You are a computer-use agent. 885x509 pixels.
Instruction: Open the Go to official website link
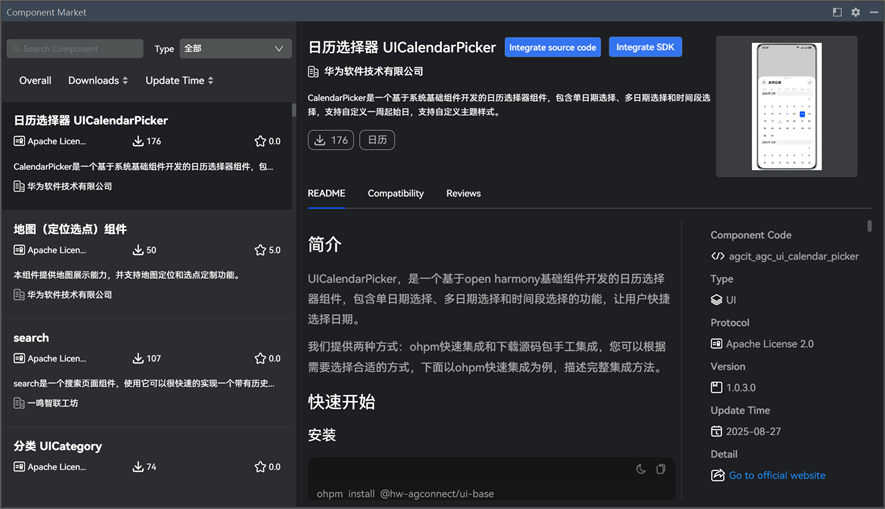(x=776, y=476)
